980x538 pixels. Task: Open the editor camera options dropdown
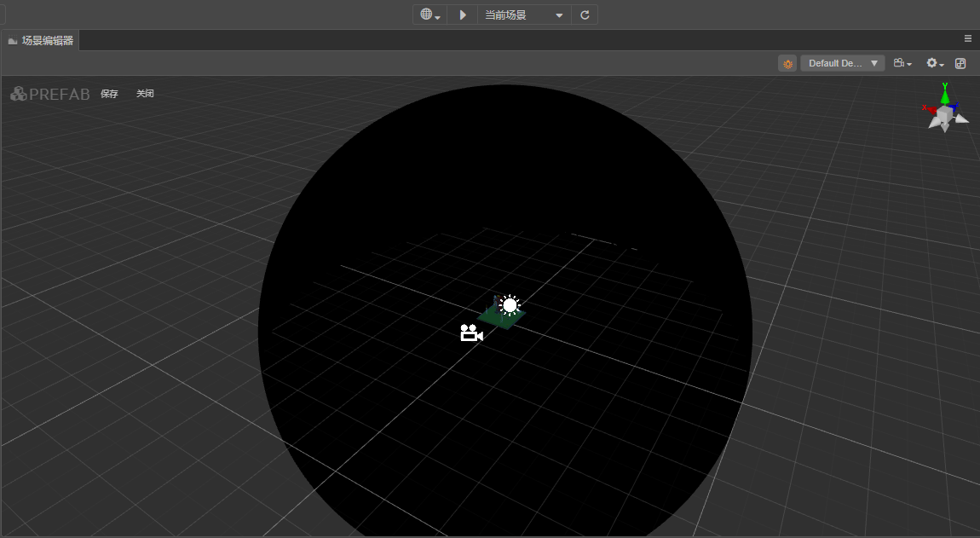pyautogui.click(x=902, y=63)
